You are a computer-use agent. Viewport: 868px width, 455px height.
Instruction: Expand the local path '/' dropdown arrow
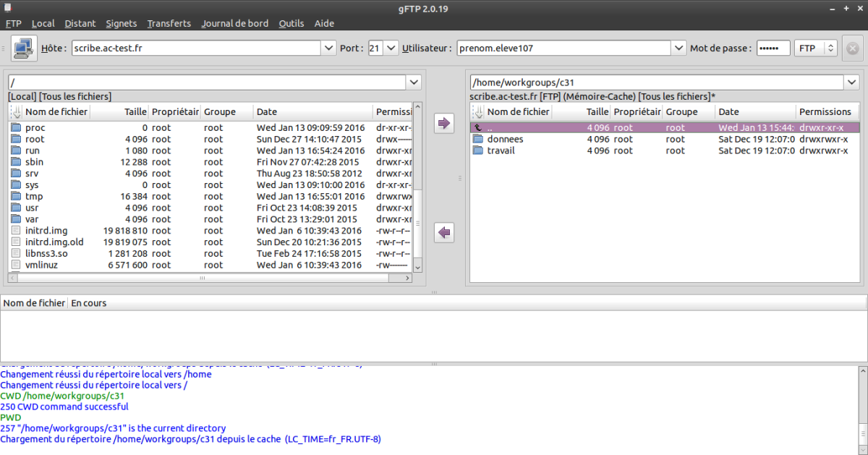[414, 82]
